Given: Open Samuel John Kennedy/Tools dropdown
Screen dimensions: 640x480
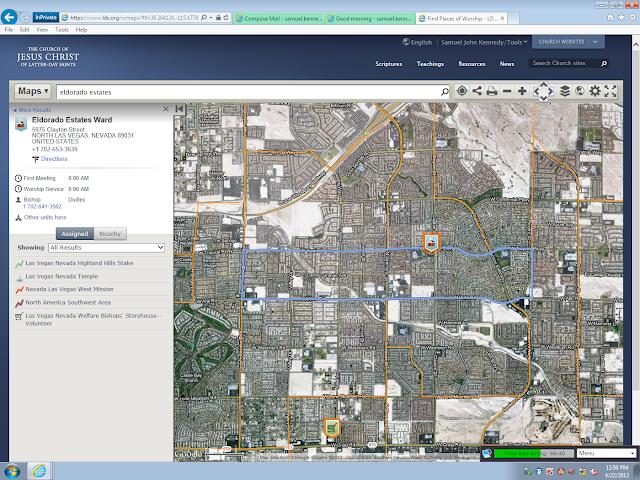Looking at the screenshot, I should click(x=484, y=42).
